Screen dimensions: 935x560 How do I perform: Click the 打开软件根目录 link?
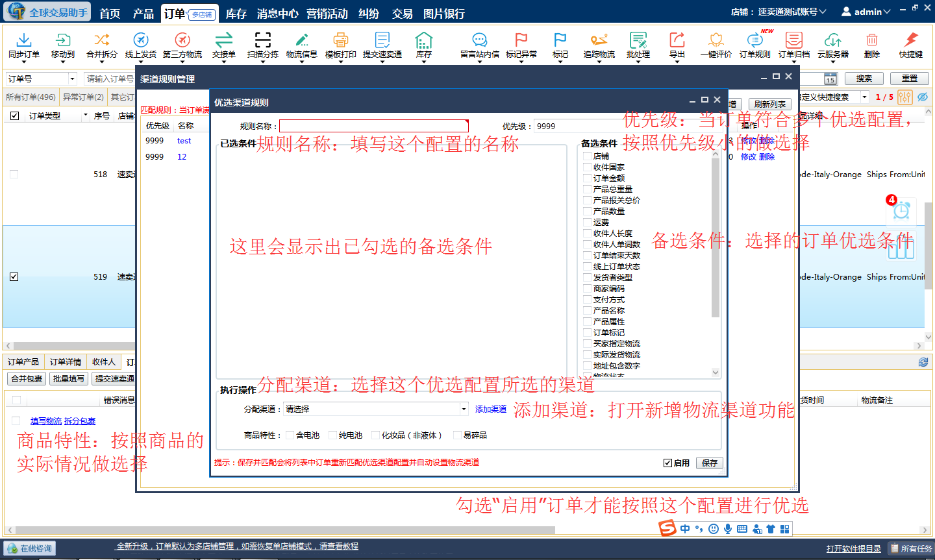[x=854, y=549]
